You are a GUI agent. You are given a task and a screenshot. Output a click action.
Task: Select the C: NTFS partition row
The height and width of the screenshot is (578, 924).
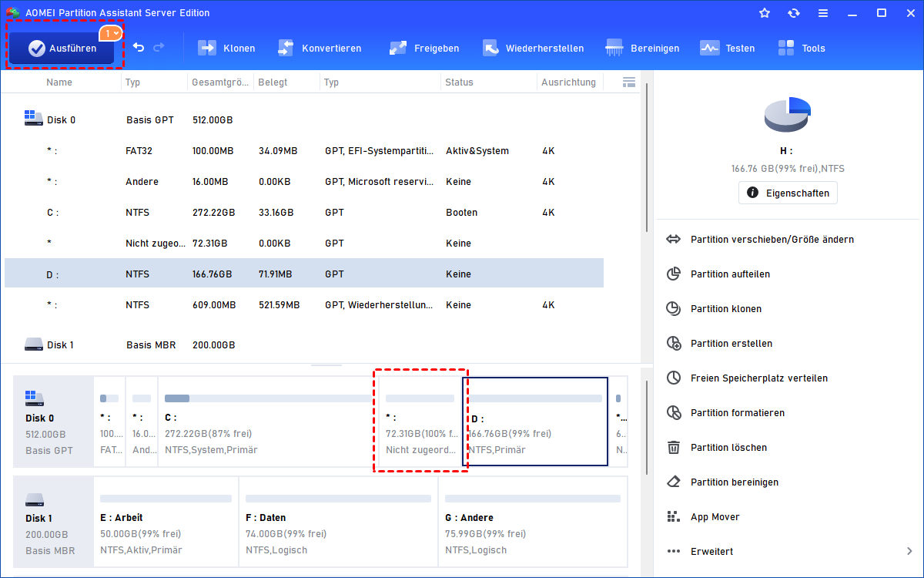point(304,213)
